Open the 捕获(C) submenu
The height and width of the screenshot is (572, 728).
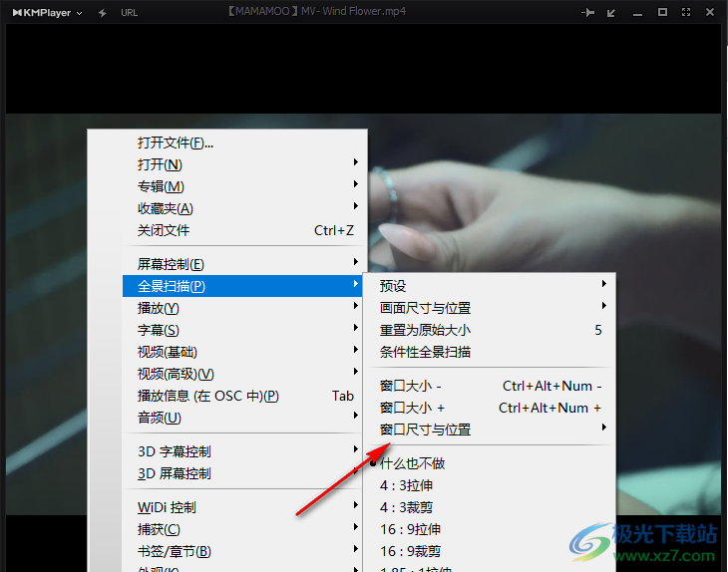244,529
